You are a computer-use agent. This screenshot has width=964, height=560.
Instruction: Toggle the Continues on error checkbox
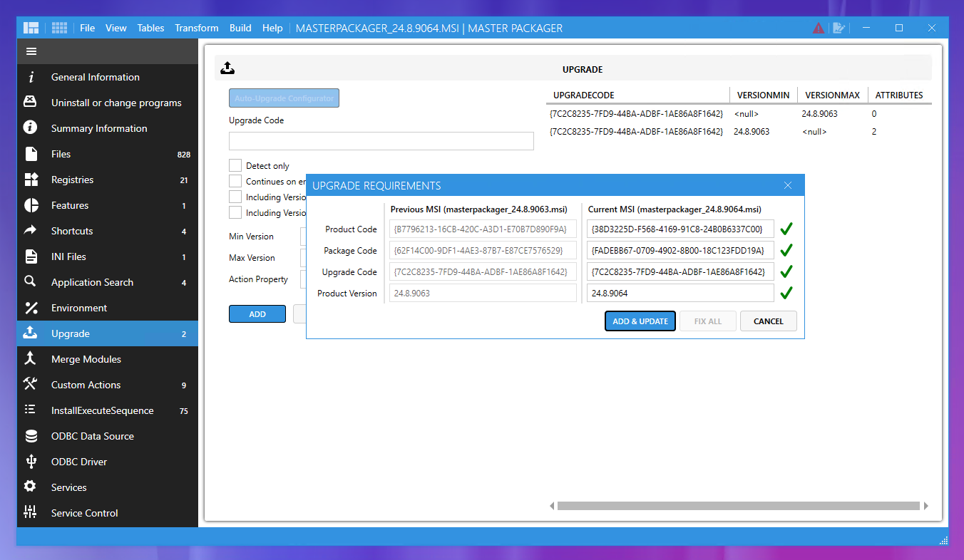(x=235, y=181)
